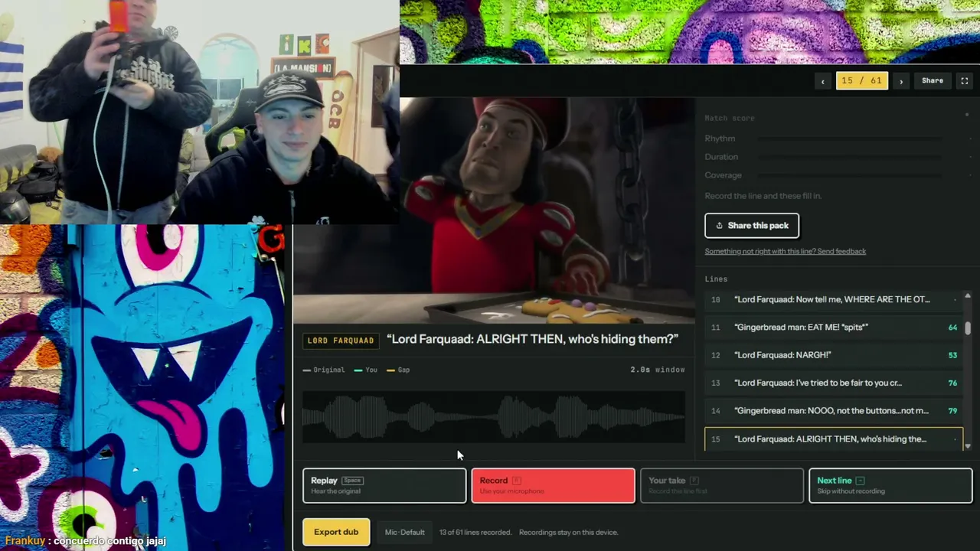
Task: Click score 79 on line 14
Action: tap(952, 411)
